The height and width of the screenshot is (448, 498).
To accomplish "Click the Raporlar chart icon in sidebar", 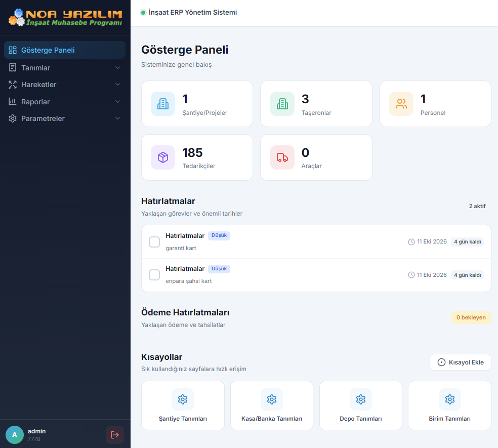I will coord(13,102).
